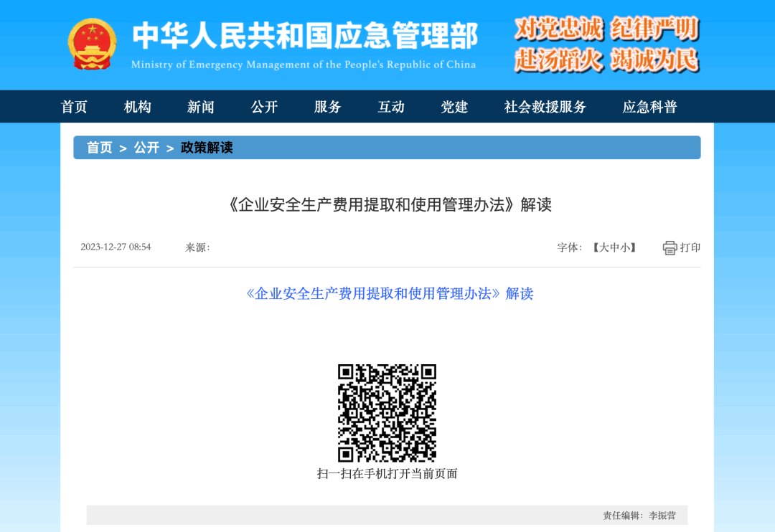This screenshot has height=532, width=775.
Task: Set font size to 大
Action: tap(603, 247)
